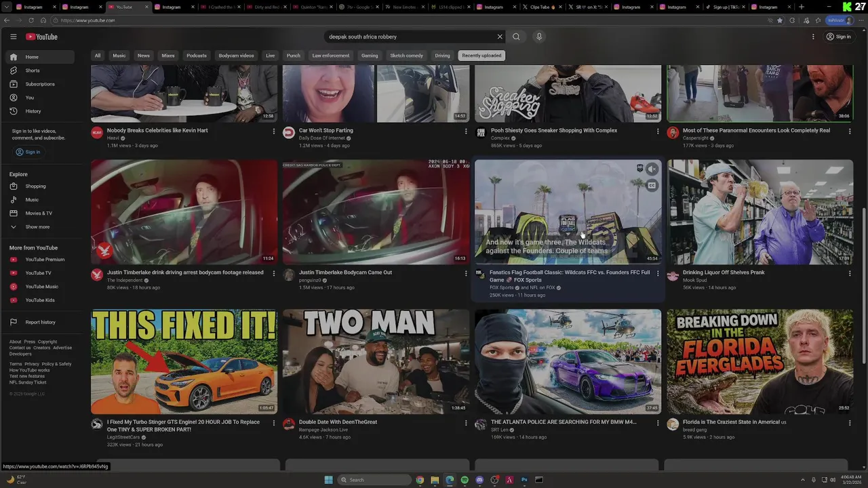868x488 pixels.
Task: Open the YouTube hamburger guide menu
Action: 13,37
